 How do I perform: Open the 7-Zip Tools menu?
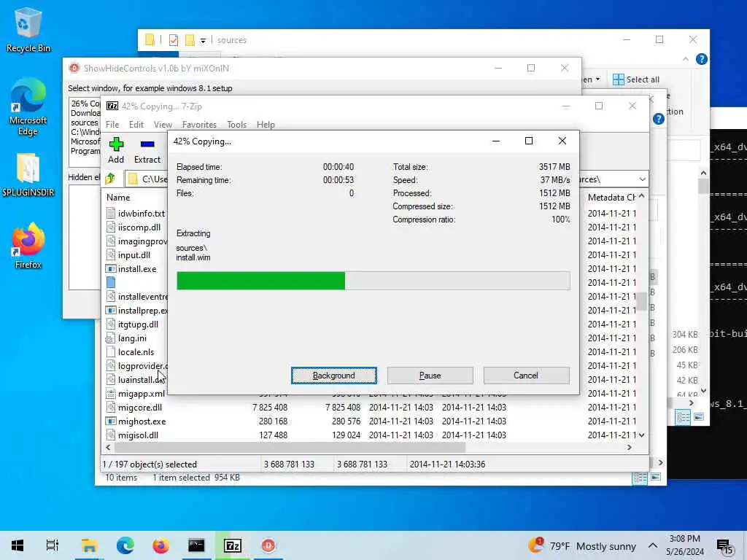[237, 125]
